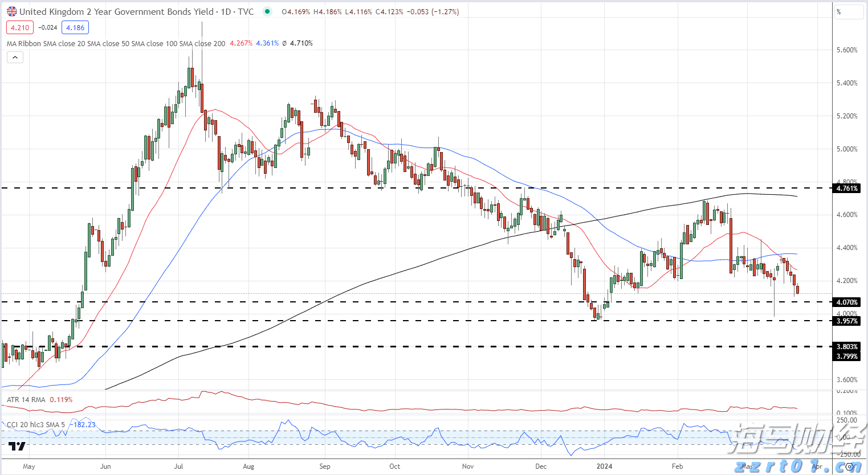Click the TVC exchange label
Screen dimensions: 868x475
click(246, 11)
